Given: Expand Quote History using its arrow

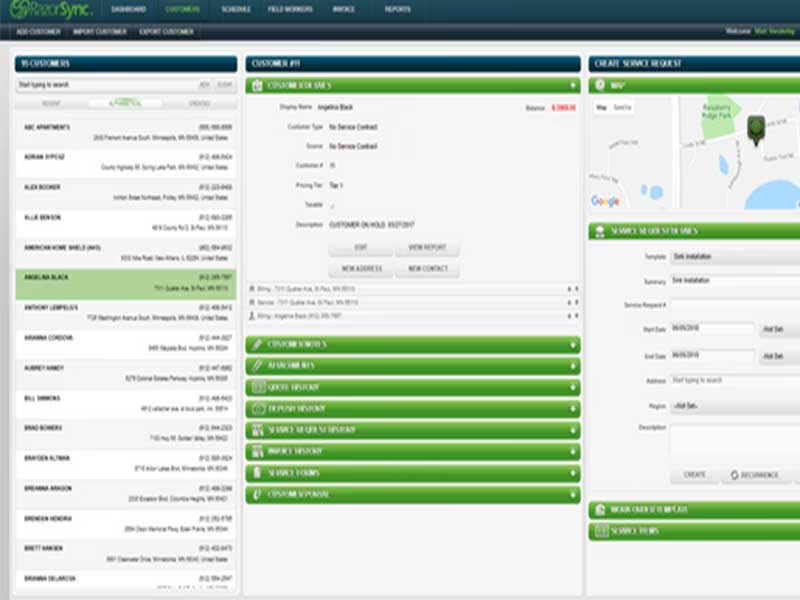Looking at the screenshot, I should [572, 388].
